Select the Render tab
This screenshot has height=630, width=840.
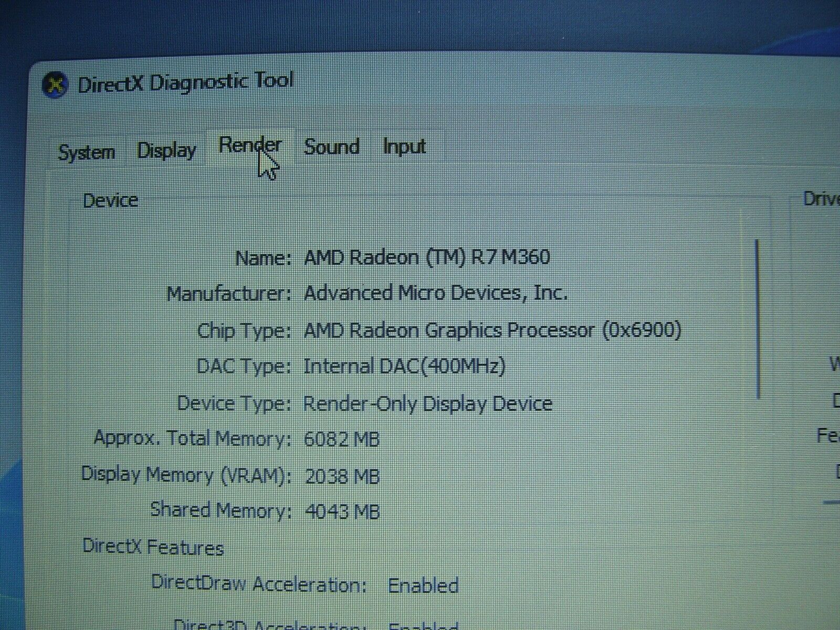(x=250, y=145)
